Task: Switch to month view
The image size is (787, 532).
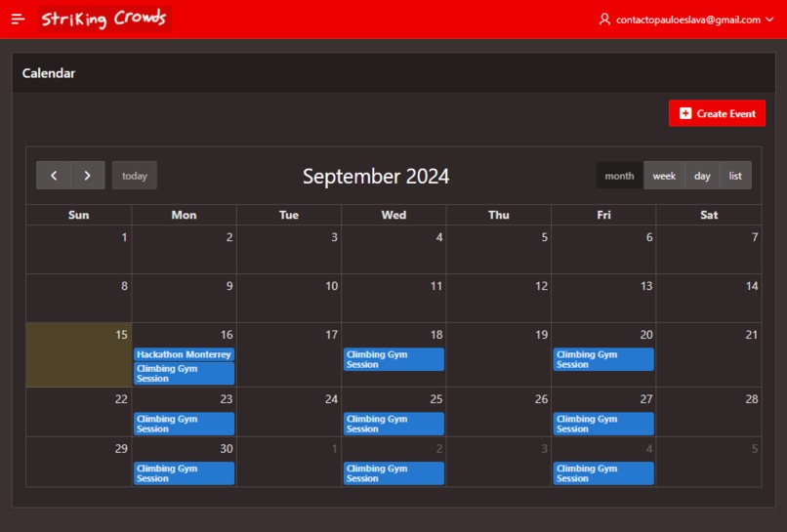Action: (619, 176)
